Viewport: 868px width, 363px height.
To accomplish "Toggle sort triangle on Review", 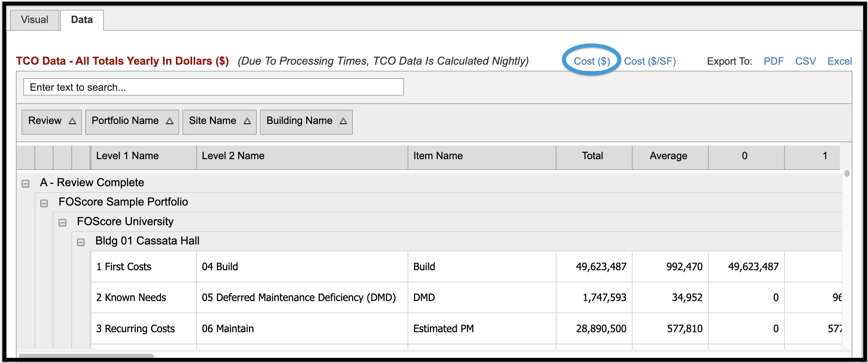I will 72,121.
